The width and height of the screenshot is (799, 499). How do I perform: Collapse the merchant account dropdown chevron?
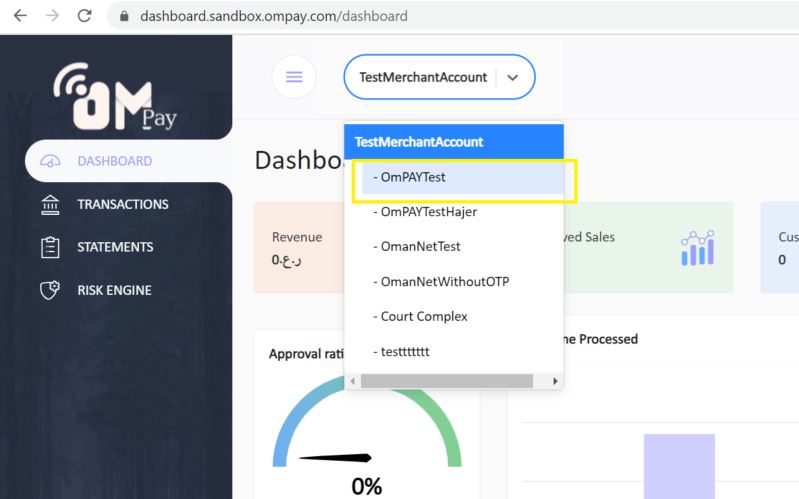pyautogui.click(x=513, y=78)
